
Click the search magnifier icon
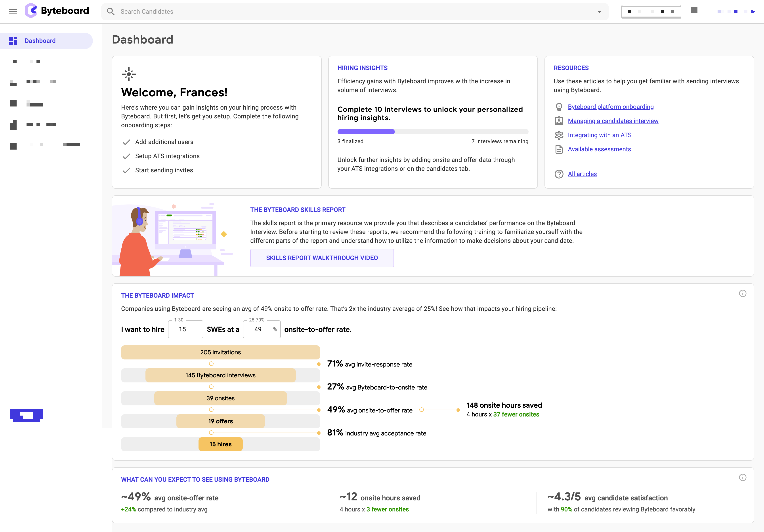point(111,12)
